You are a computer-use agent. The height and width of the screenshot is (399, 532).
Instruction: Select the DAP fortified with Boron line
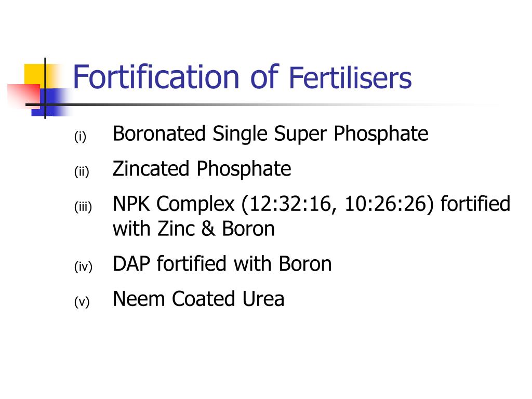point(222,263)
